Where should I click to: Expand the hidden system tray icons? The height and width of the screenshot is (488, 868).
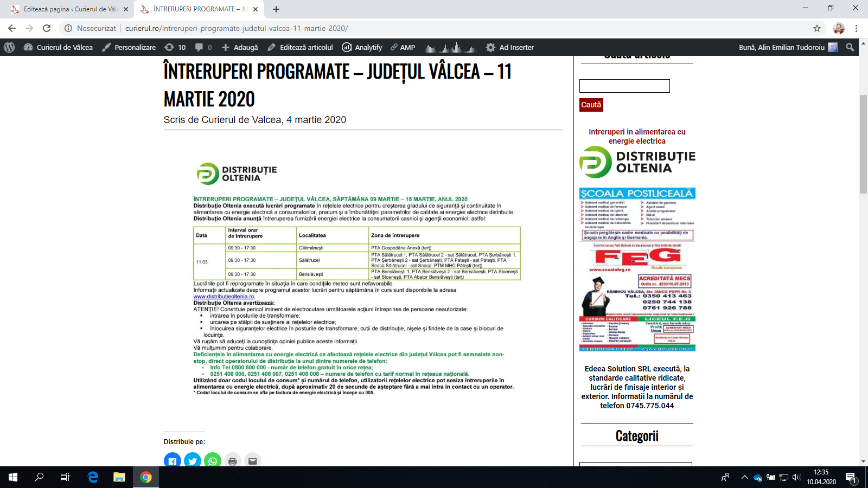744,477
